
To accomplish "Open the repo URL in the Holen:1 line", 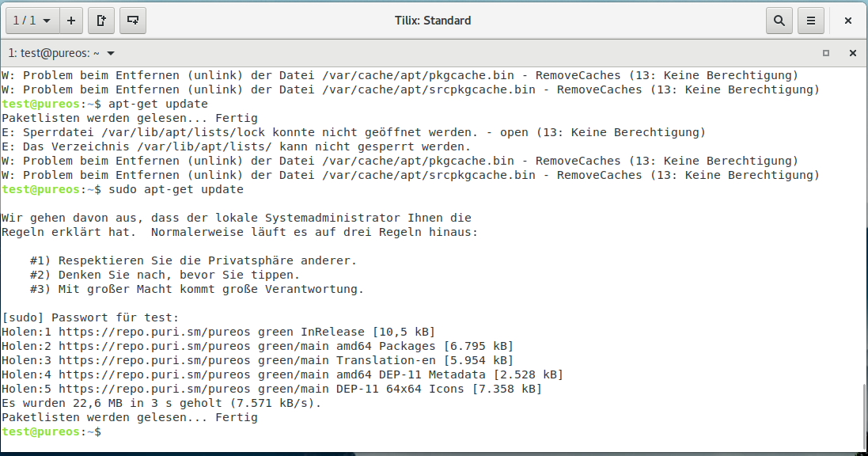I will point(154,332).
